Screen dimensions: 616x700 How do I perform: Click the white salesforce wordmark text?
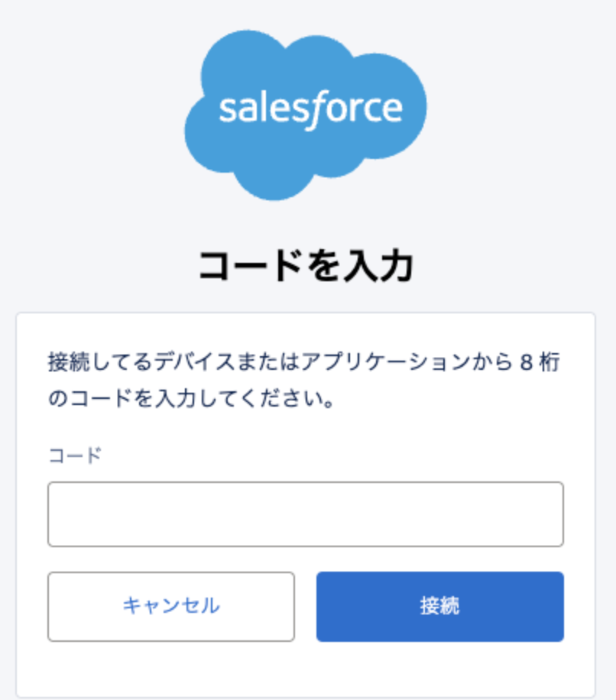pos(310,109)
